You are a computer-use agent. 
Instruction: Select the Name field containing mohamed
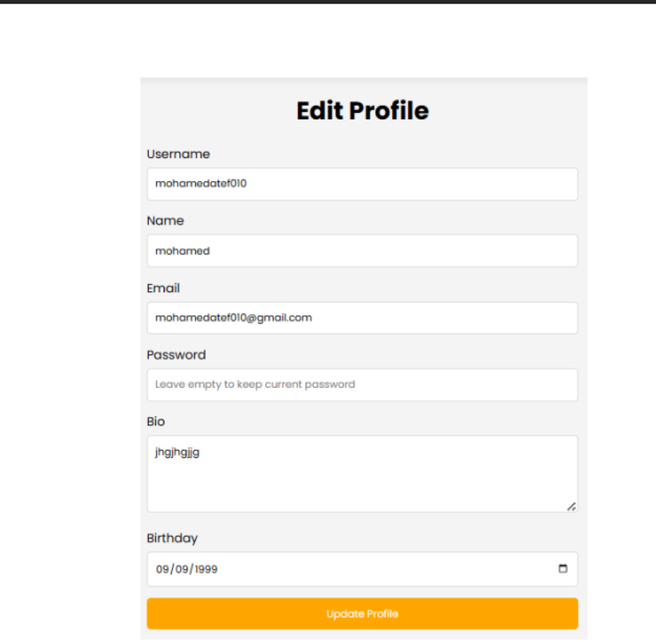click(x=362, y=251)
